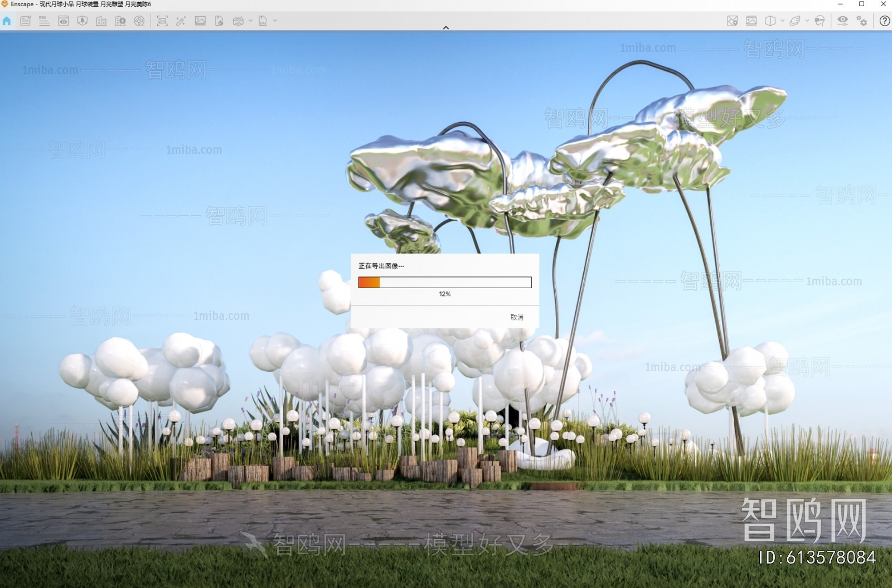The height and width of the screenshot is (588, 892).
Task: Expand the 360 panorama export dropdown
Action: tap(250, 21)
